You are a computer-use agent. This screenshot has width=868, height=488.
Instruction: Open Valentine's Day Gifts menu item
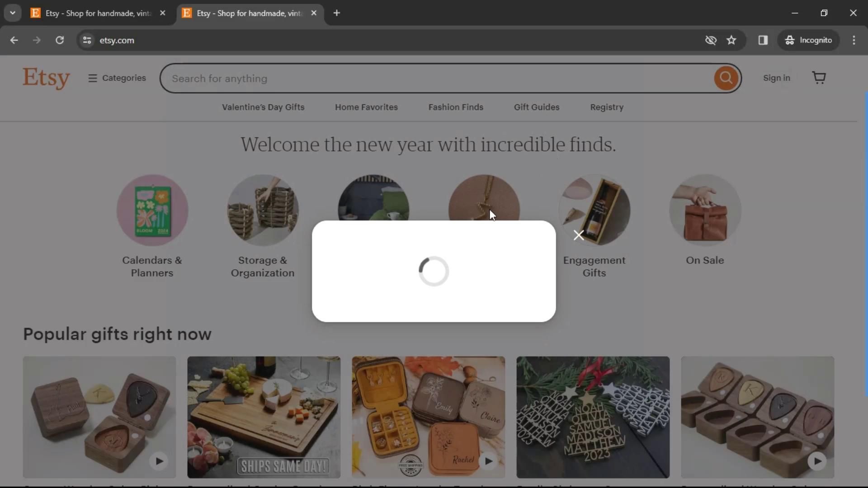click(263, 107)
